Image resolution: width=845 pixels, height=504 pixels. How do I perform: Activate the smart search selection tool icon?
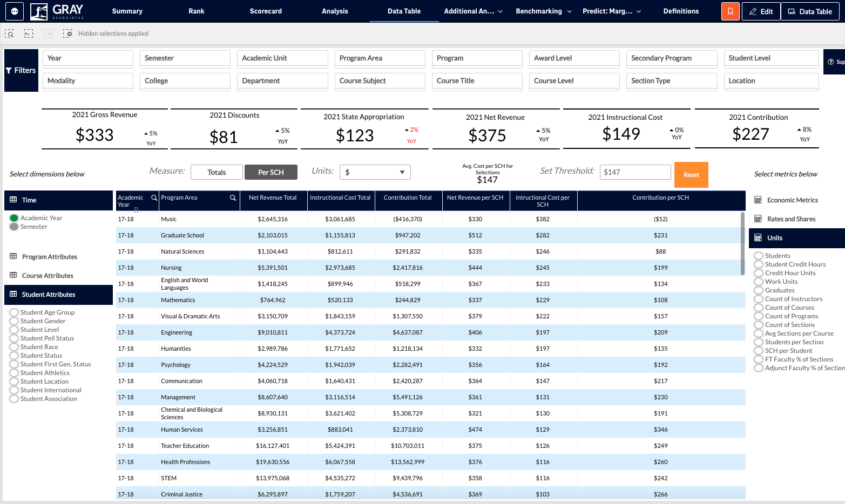pos(9,33)
